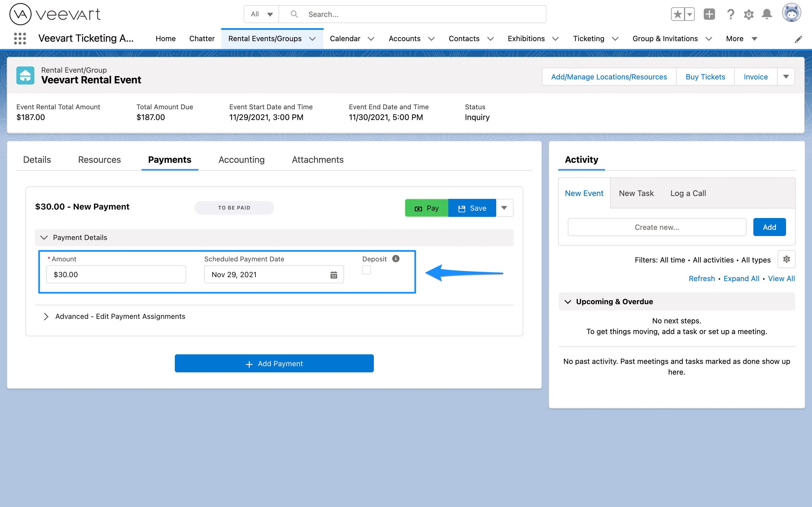Click inside the Amount input field
The image size is (812, 507).
116,274
